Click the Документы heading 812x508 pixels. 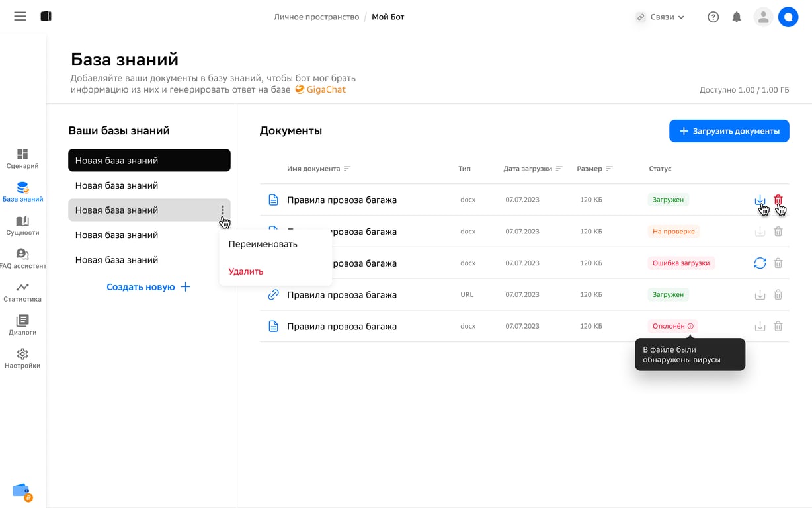[x=291, y=131]
